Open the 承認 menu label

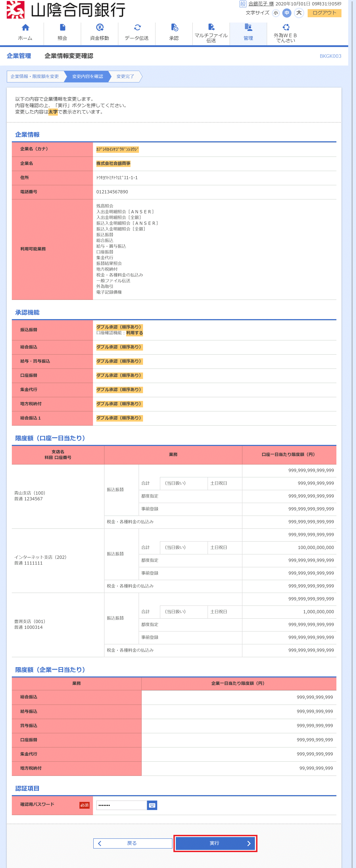coord(174,38)
